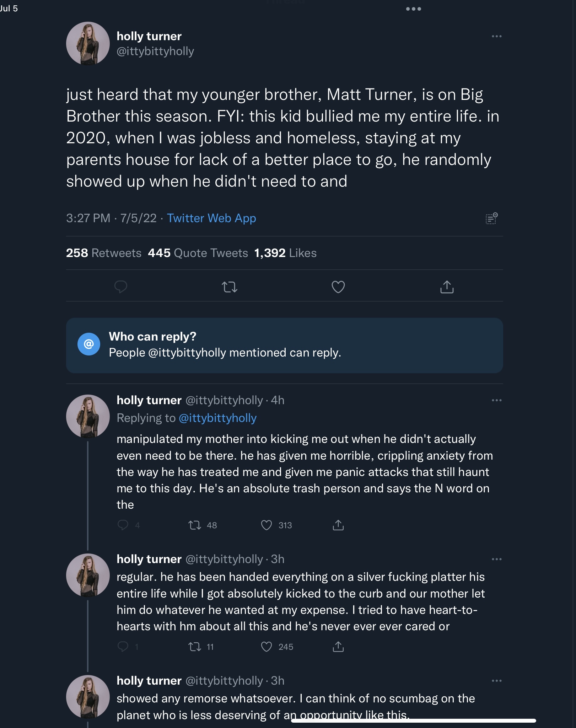Retweet the reply with 11 retweets

click(x=195, y=647)
